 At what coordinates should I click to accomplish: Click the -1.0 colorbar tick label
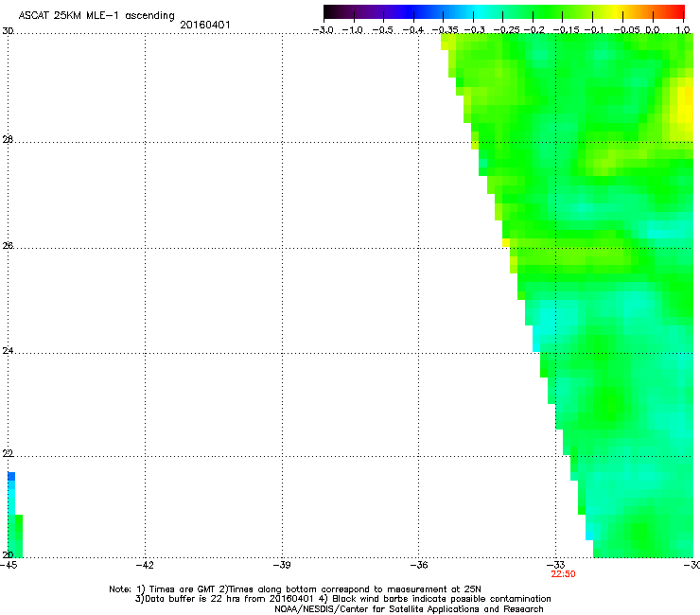click(x=353, y=30)
